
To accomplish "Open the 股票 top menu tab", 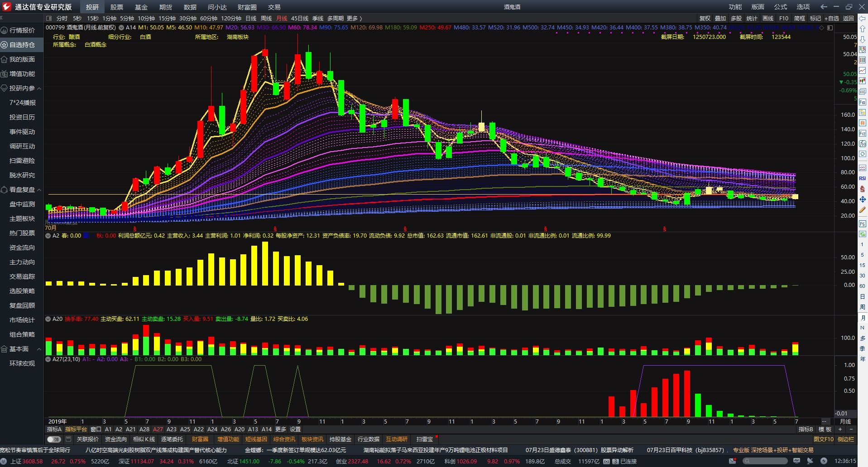I will (x=116, y=7).
